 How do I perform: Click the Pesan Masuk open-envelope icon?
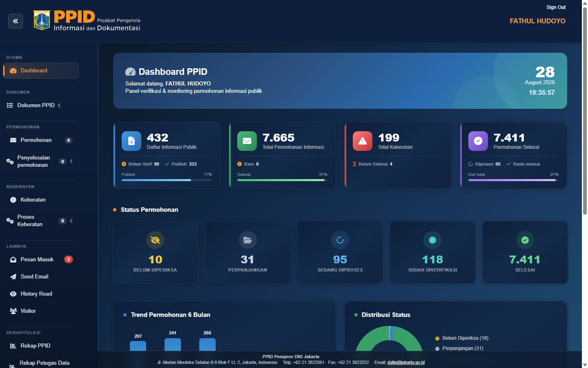pyautogui.click(x=13, y=260)
